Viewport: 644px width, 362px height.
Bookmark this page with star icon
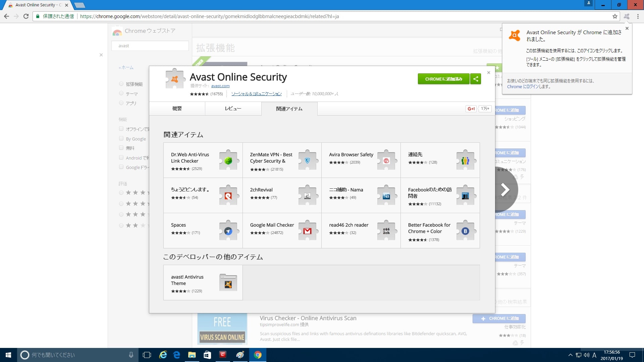pos(615,16)
